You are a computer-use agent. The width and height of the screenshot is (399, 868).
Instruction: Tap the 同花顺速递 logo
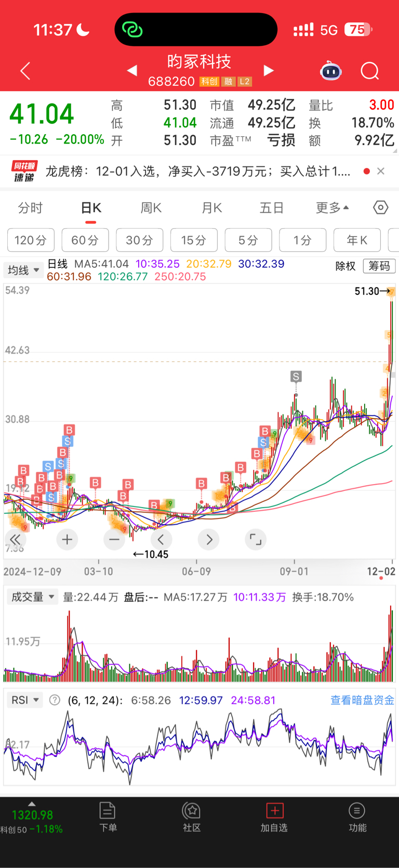(24, 172)
